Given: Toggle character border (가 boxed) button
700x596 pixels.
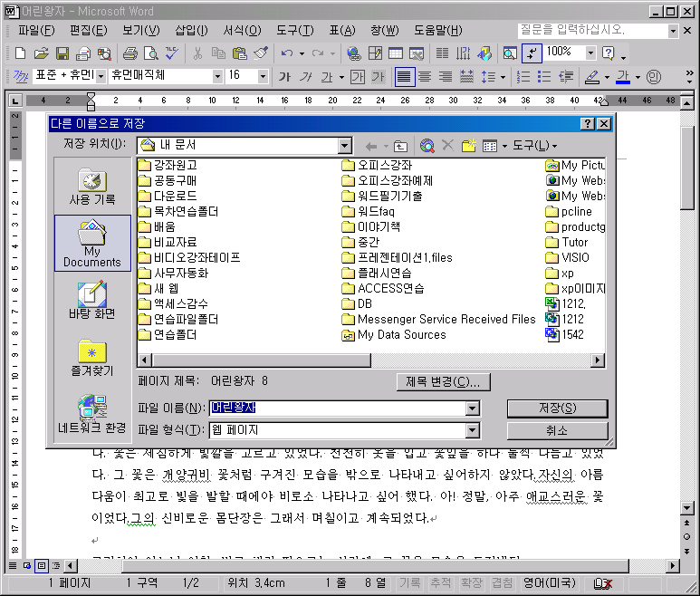Looking at the screenshot, I should point(357,77).
